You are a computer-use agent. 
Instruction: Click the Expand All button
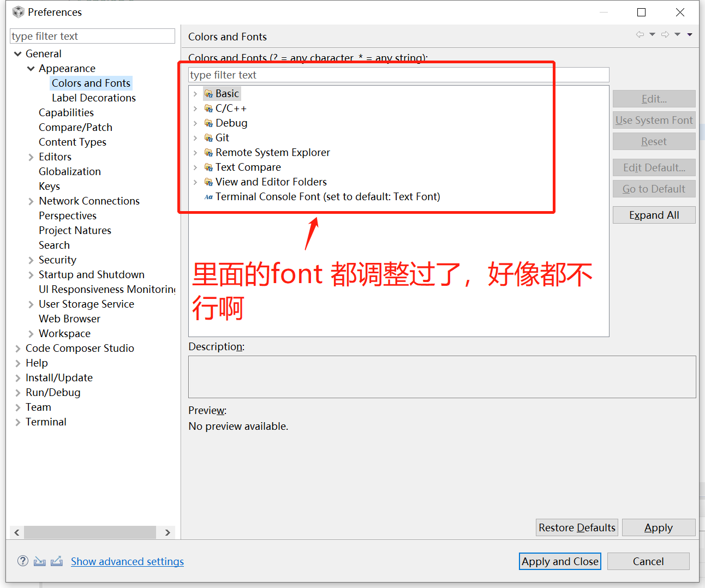[x=654, y=215]
